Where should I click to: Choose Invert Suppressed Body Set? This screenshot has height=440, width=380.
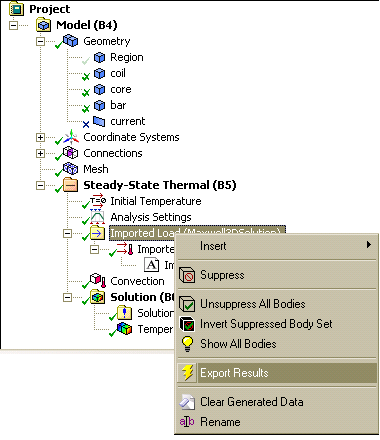point(276,324)
